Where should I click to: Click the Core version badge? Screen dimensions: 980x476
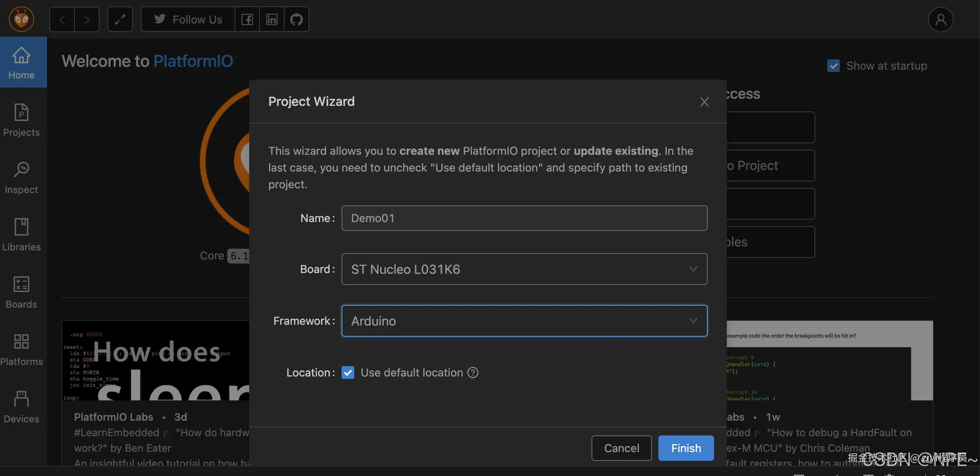[x=238, y=256]
